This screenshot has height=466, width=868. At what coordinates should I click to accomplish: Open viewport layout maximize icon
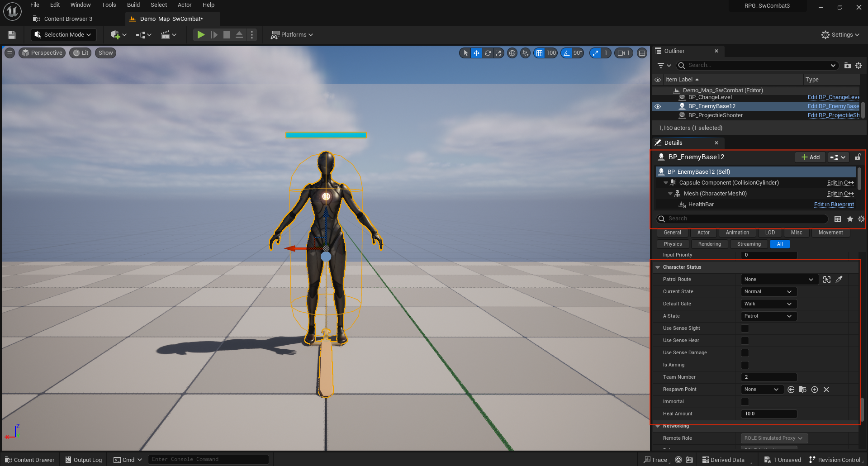[642, 53]
